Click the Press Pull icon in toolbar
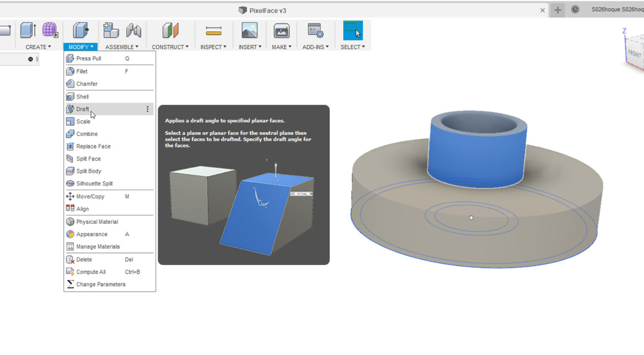The height and width of the screenshot is (355, 644). coord(80,30)
